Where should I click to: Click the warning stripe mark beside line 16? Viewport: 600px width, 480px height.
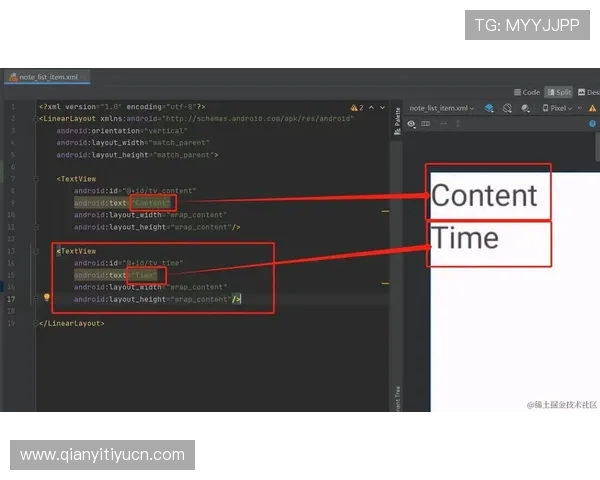pos(385,283)
